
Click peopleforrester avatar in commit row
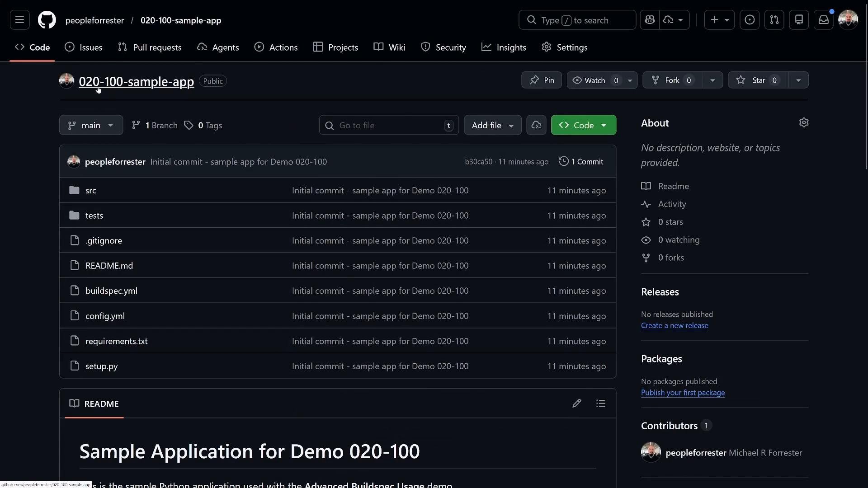coord(74,161)
